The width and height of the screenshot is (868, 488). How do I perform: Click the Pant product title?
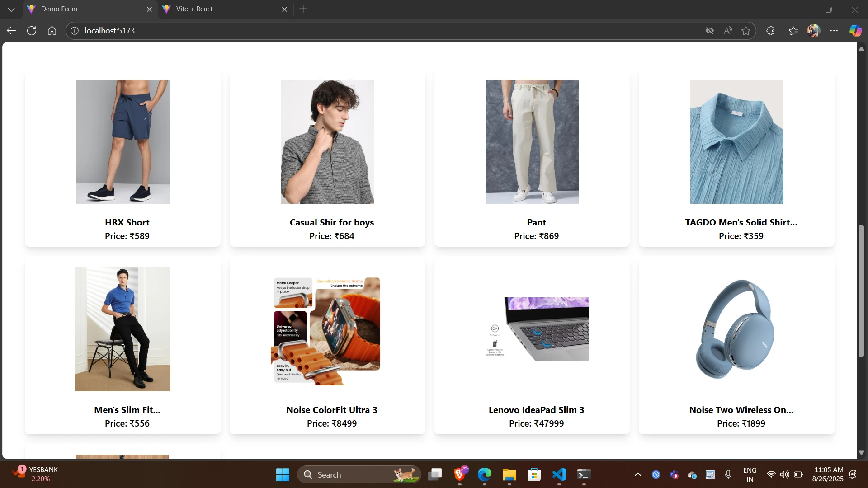tap(537, 222)
